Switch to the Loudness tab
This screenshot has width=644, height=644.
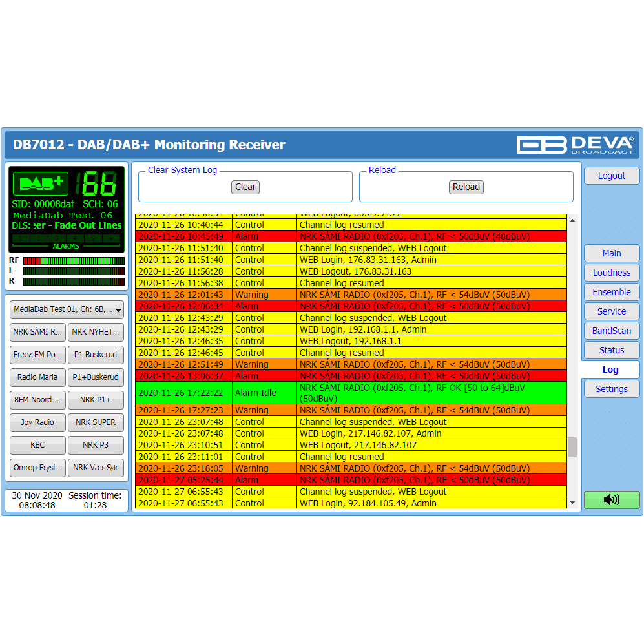[x=611, y=273]
